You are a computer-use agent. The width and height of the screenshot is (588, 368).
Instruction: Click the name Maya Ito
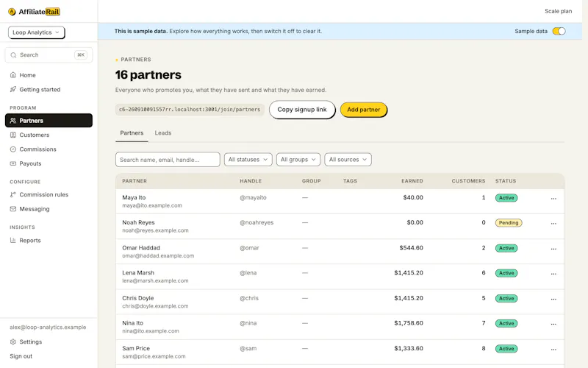tap(134, 197)
